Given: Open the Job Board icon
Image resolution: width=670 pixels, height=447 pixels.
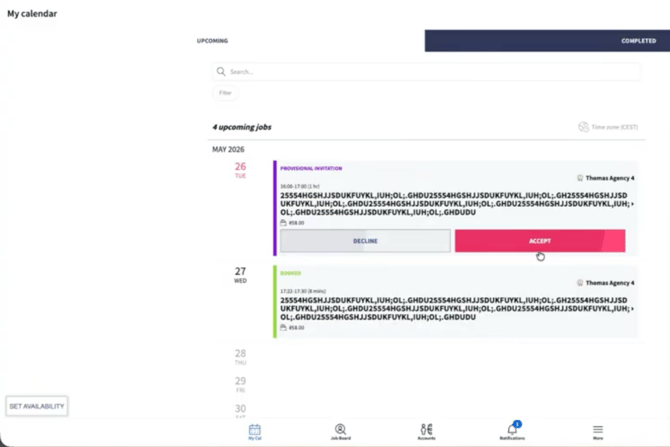Looking at the screenshot, I should (341, 429).
